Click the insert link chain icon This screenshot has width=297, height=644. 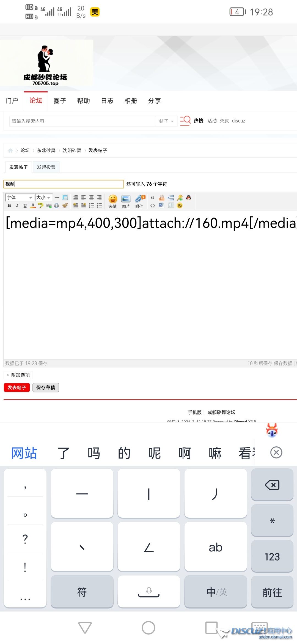coord(49,206)
